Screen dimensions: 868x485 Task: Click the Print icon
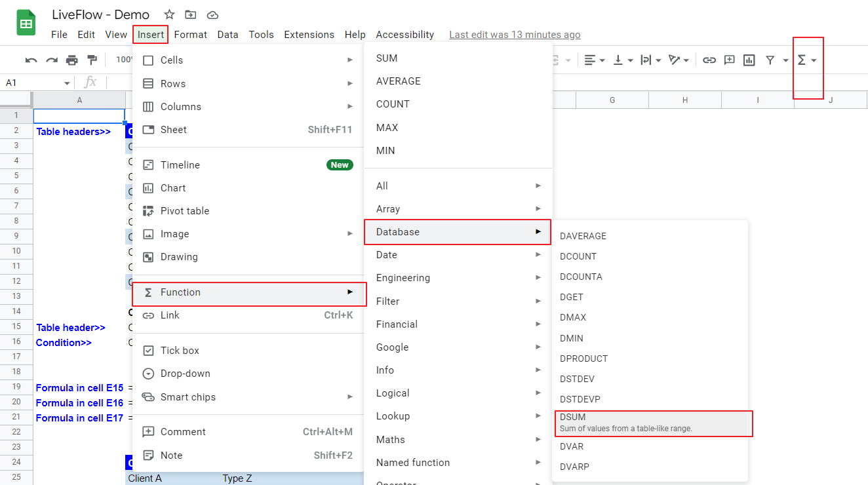point(72,60)
